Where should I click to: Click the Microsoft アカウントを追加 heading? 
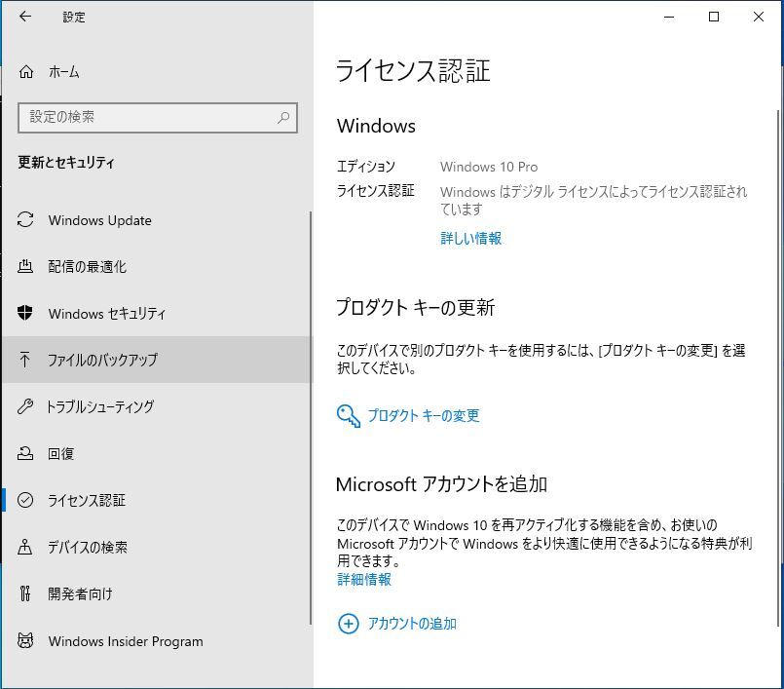coord(441,483)
